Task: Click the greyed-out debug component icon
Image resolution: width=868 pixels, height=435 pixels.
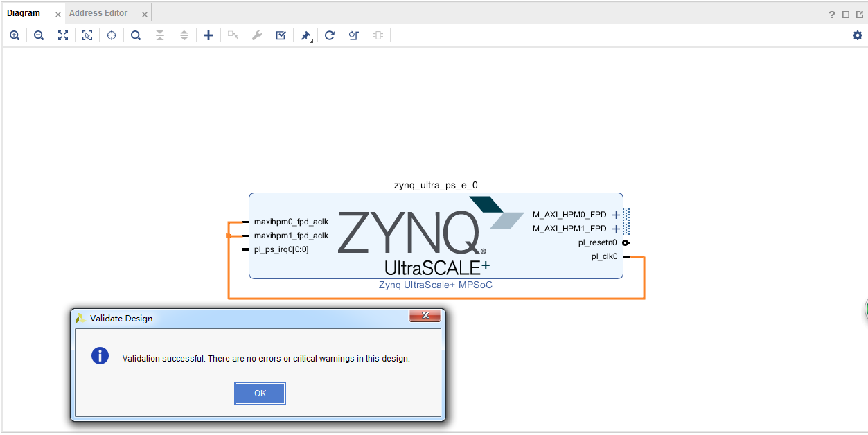Action: [378, 35]
